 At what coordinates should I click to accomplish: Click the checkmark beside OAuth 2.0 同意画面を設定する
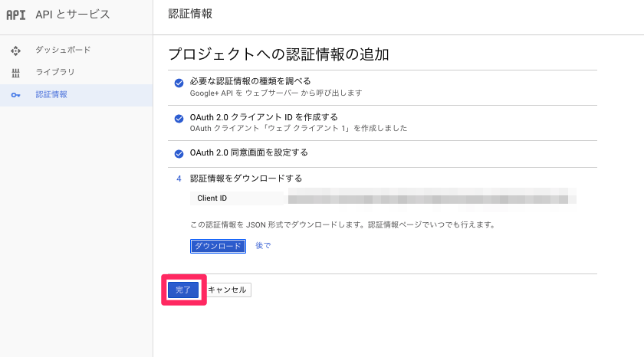click(179, 152)
